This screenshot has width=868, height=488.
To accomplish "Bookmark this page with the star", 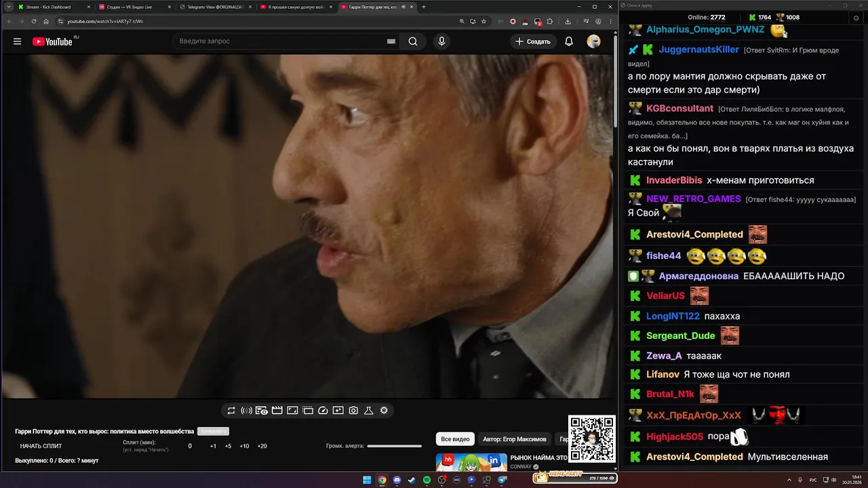I will pos(484,21).
